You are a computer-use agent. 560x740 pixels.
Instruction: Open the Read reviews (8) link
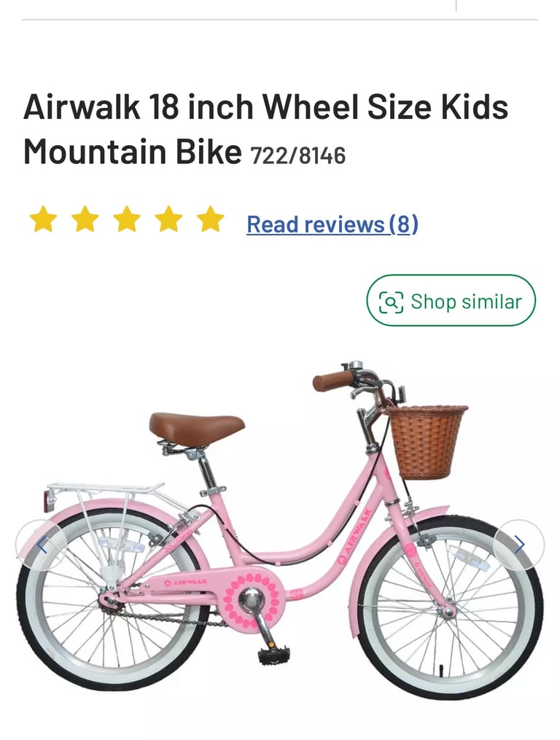(x=332, y=224)
